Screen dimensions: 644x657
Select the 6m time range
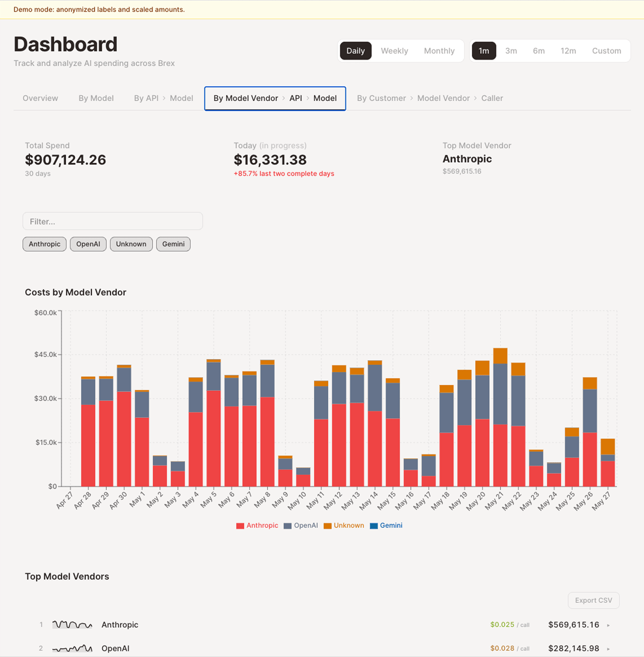(538, 51)
